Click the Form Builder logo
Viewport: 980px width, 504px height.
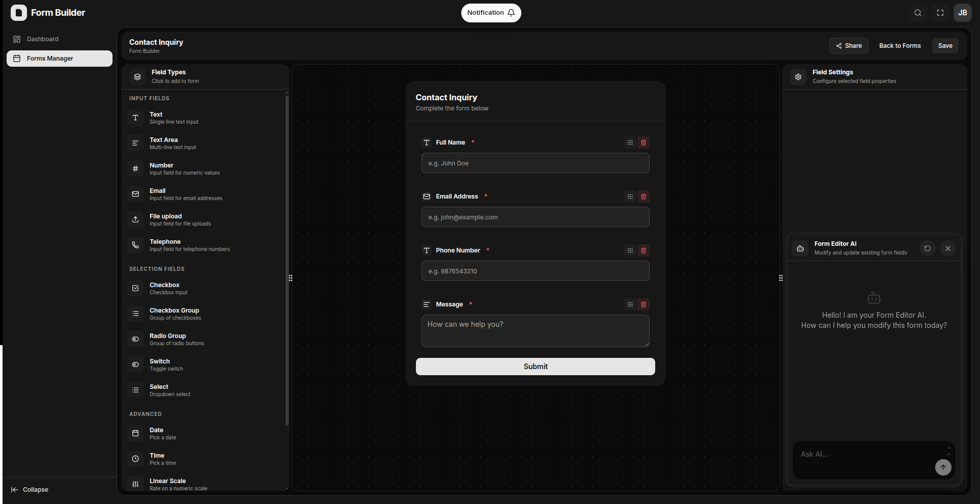(19, 13)
